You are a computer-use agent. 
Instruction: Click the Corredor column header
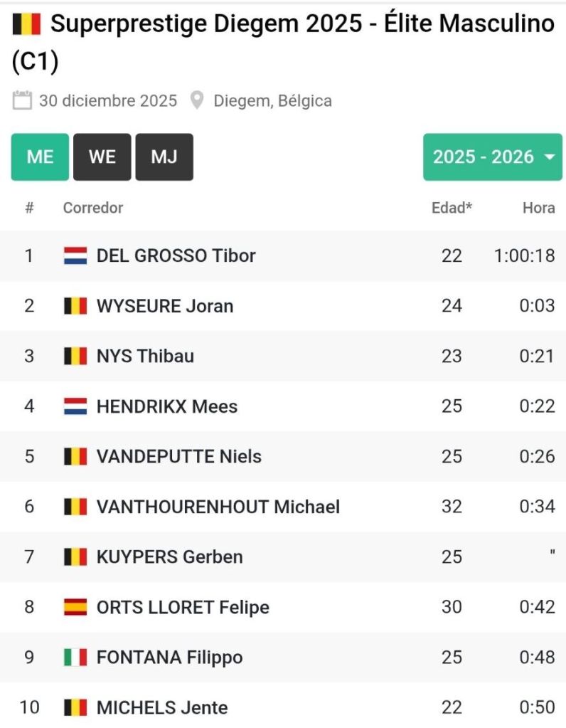[92, 208]
